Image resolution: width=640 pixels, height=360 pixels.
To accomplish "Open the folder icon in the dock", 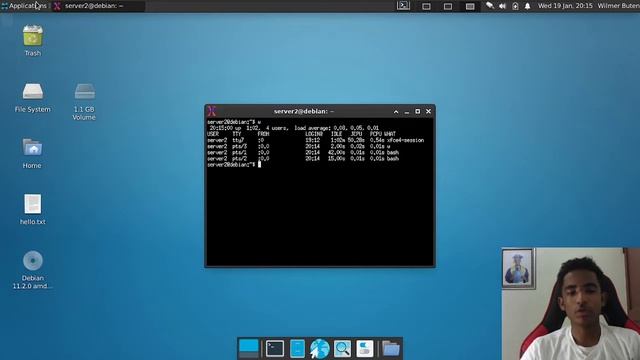I will pyautogui.click(x=391, y=349).
